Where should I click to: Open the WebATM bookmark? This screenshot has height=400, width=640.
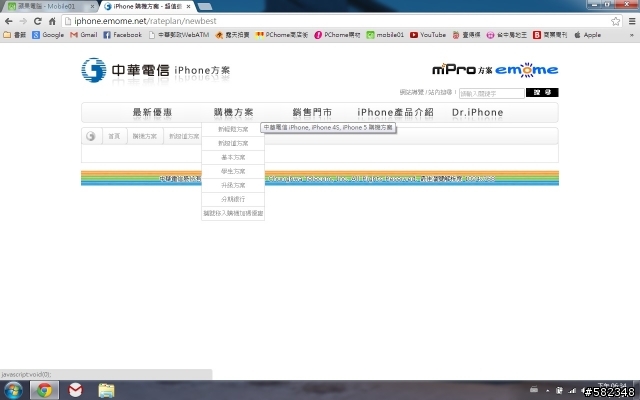pyautogui.click(x=179, y=35)
